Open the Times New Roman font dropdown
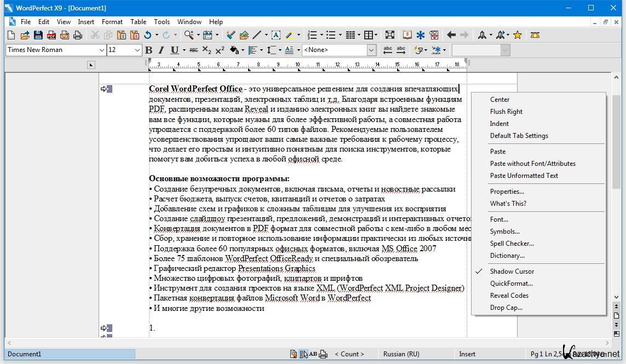This screenshot has height=364, width=626. coord(101,50)
